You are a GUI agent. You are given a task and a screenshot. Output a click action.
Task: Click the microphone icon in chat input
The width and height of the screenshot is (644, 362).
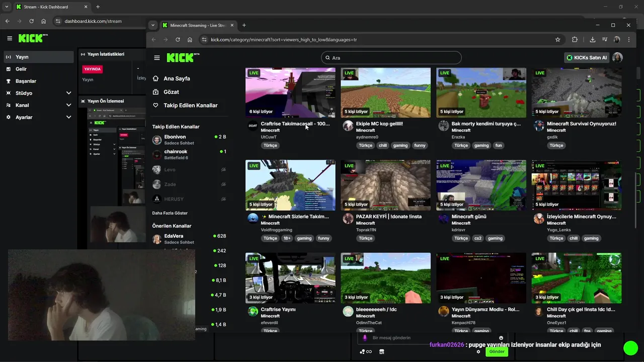tap(365, 338)
